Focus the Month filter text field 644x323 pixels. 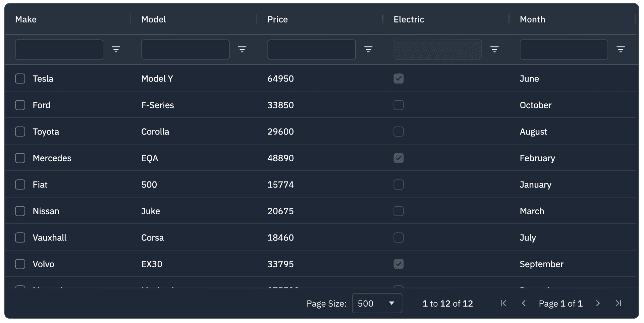click(563, 50)
